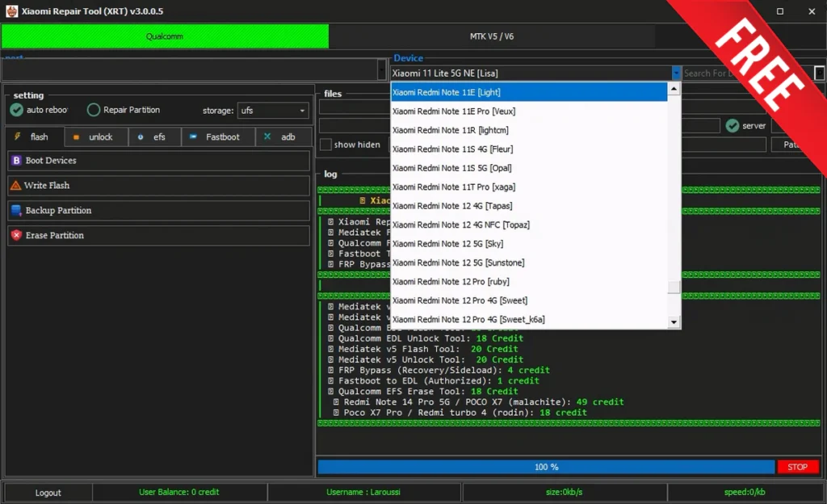Check the show hiden checkbox
The width and height of the screenshot is (827, 504).
coord(325,145)
